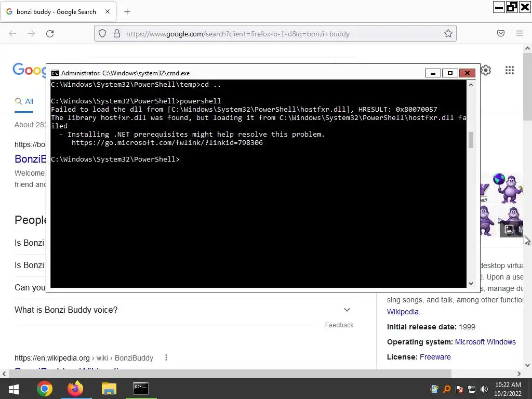This screenshot has height=399, width=532.
Task: Click the Action Center flag tray icon
Action: tap(459, 389)
